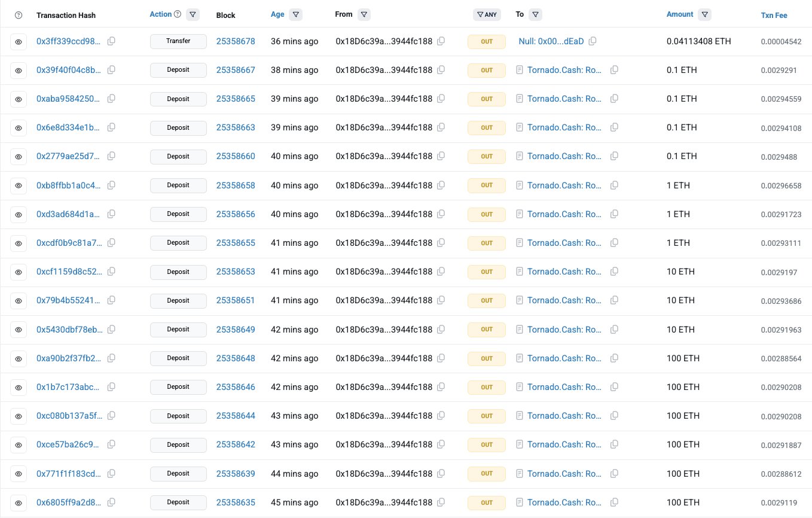812x518 pixels.
Task: Open the help icon in table header
Action: coord(19,15)
